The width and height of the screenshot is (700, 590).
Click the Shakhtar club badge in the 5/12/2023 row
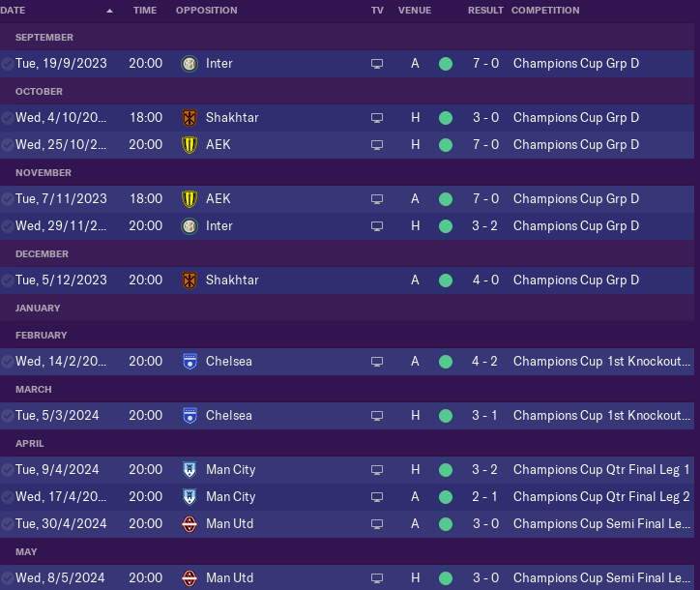click(x=190, y=280)
